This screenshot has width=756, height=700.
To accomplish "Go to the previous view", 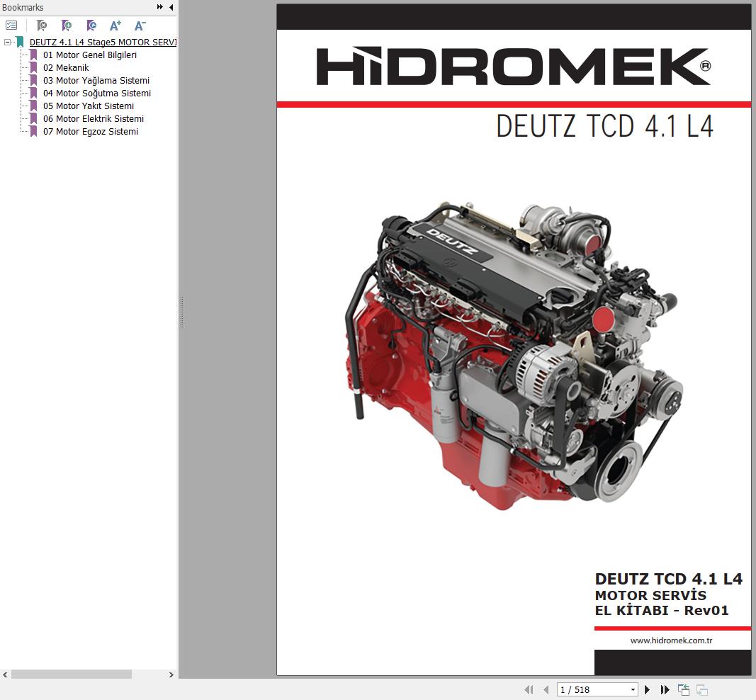I will click(684, 689).
